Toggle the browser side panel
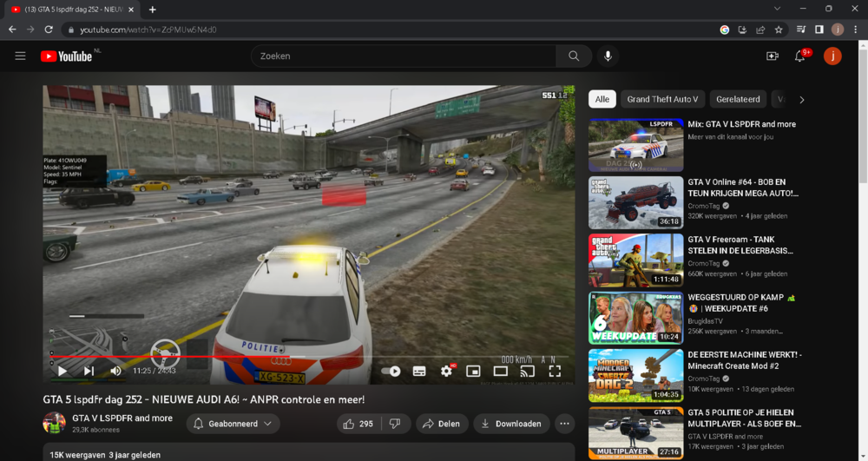 (819, 30)
